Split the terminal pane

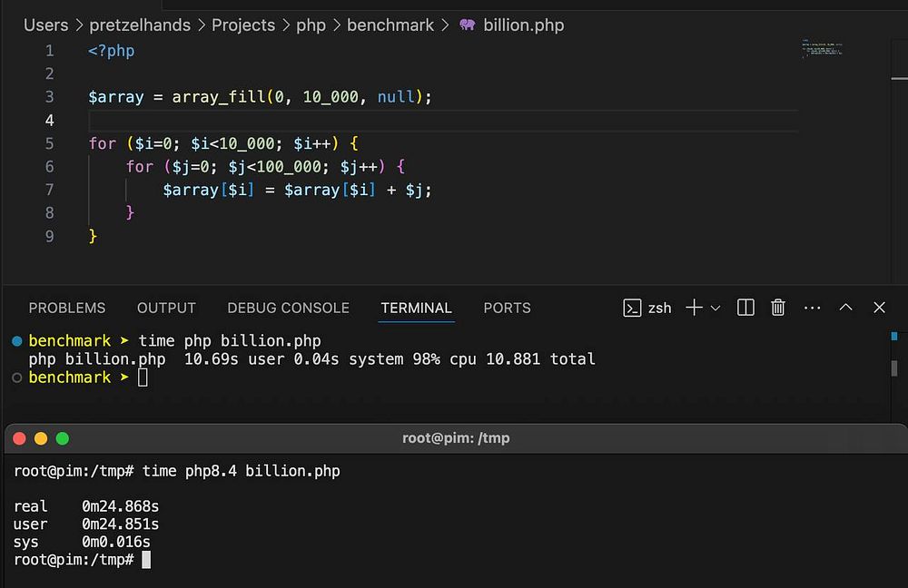745,308
